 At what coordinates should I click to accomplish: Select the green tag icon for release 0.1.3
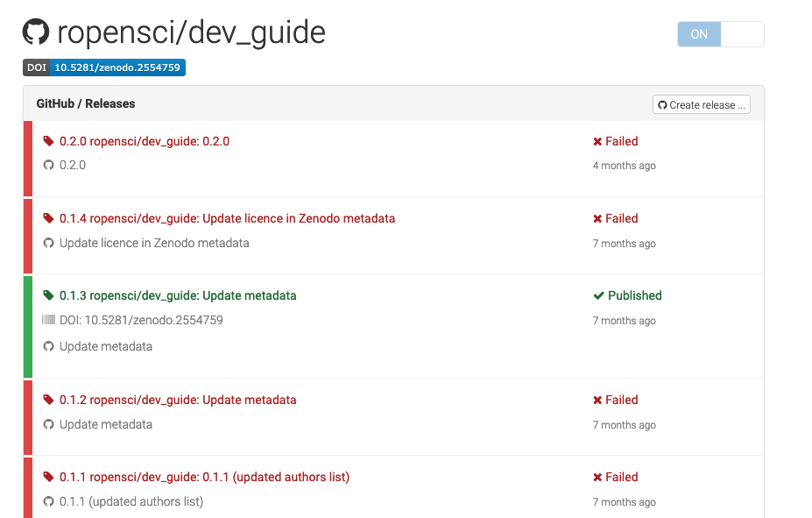pyautogui.click(x=48, y=295)
